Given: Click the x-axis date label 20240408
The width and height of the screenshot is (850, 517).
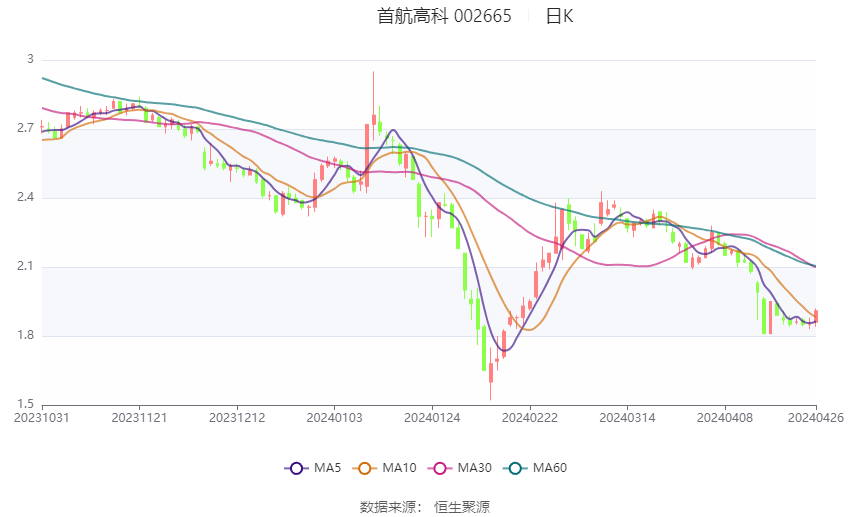Looking at the screenshot, I should point(725,418).
